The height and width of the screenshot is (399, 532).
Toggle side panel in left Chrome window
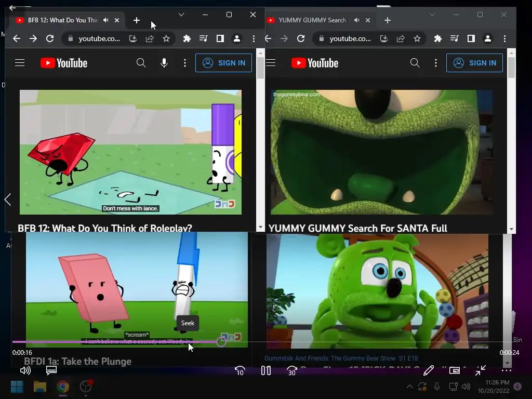(x=220, y=38)
